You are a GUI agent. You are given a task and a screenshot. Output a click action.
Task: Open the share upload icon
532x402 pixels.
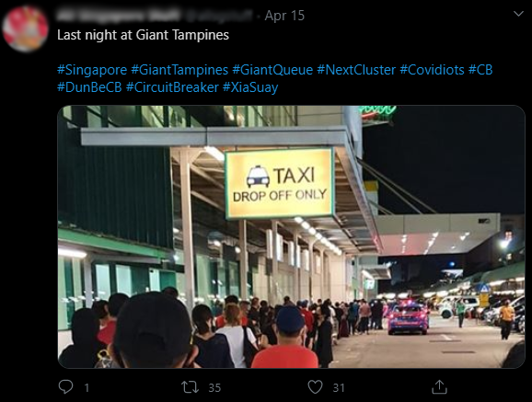point(439,386)
